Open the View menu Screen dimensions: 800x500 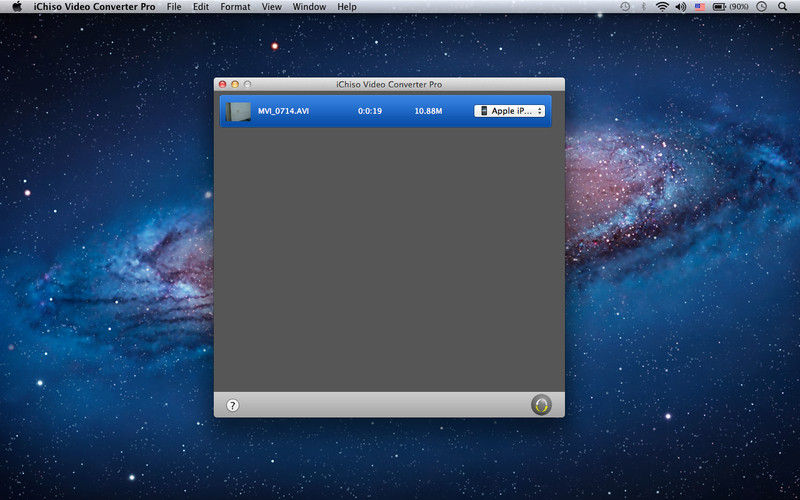click(x=271, y=7)
